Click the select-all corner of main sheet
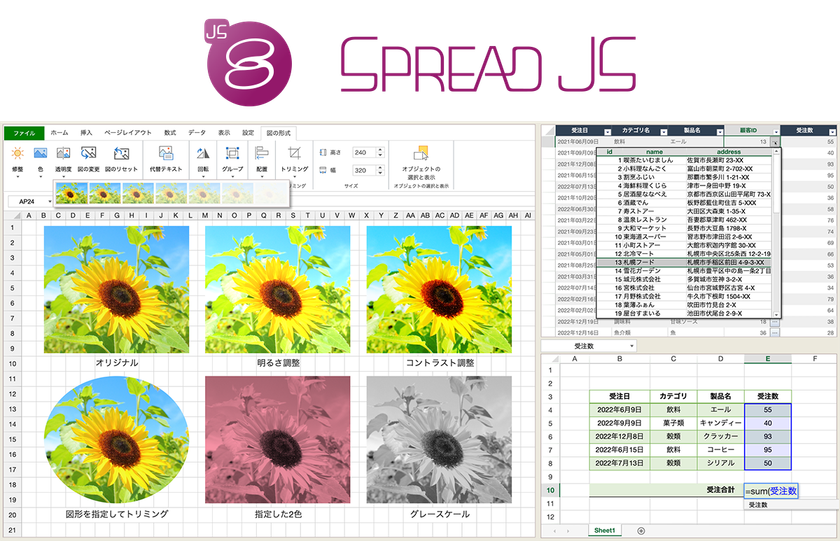840x541 pixels. pos(13,215)
